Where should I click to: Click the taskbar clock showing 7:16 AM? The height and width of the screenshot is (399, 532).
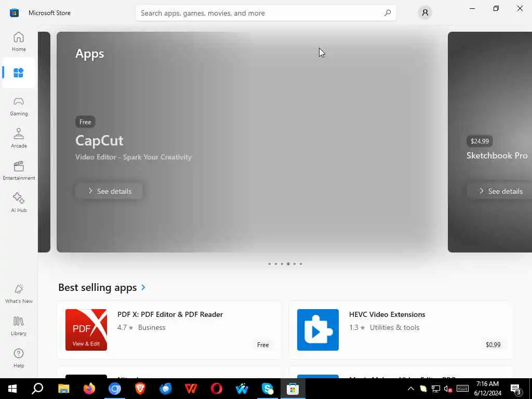coord(487,389)
